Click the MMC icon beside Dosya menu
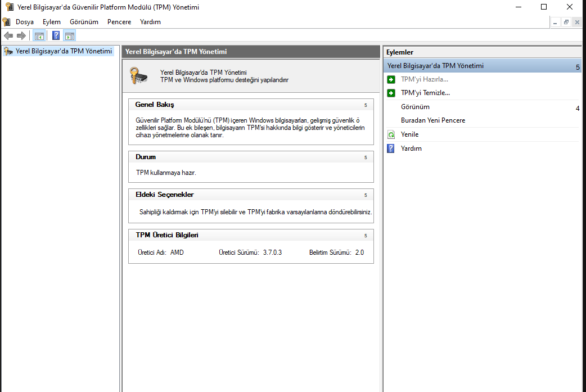Screen dimensions: 586x392 [6, 22]
